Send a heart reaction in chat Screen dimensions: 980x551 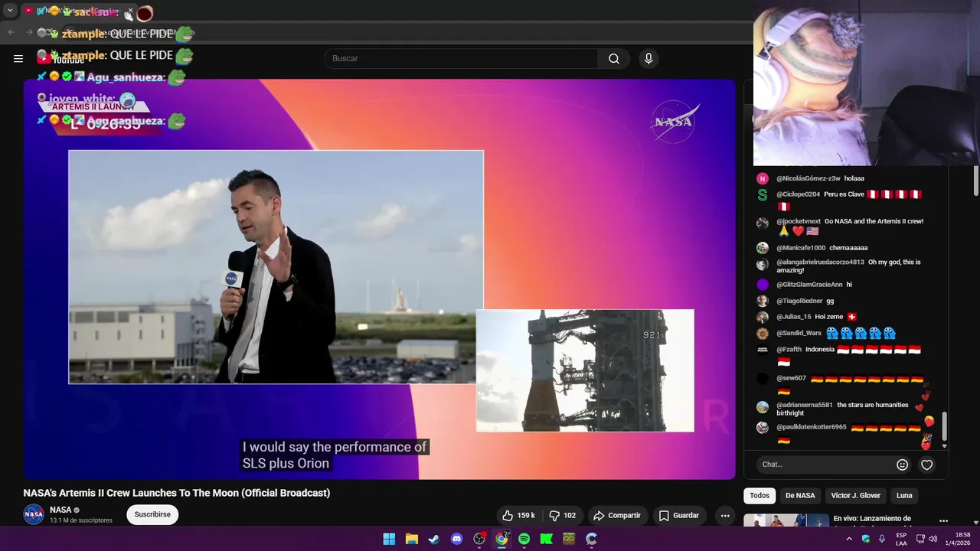point(926,465)
